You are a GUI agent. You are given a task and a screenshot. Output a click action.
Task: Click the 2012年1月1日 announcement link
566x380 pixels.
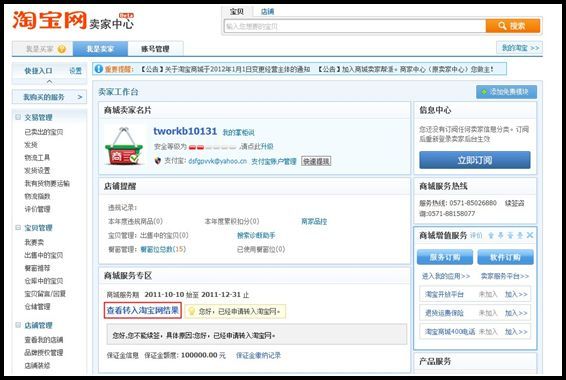pyautogui.click(x=225, y=69)
